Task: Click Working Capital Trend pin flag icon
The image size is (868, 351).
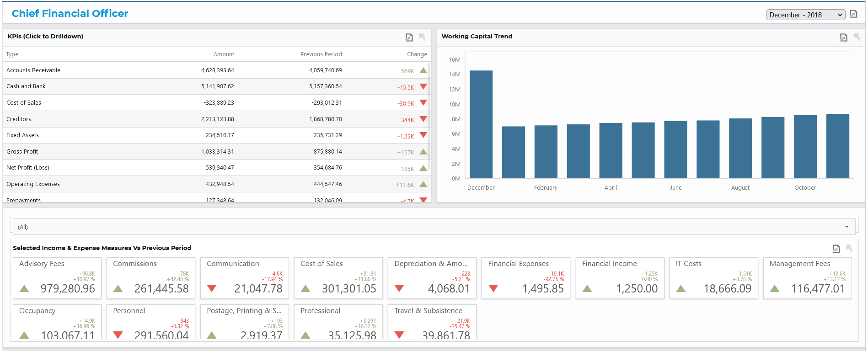Action: click(857, 37)
